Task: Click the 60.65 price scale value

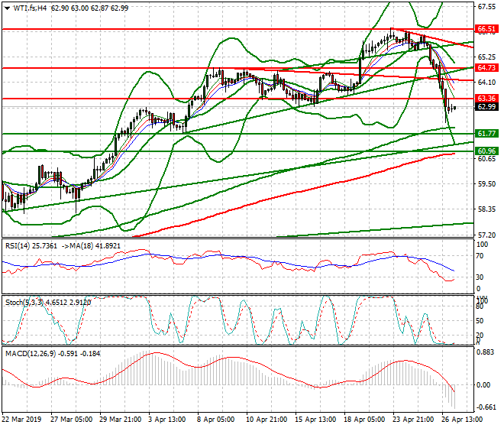Action: tap(486, 159)
